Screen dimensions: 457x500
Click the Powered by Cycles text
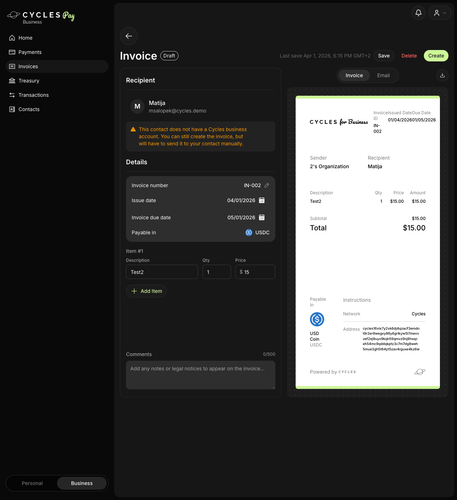(x=333, y=372)
